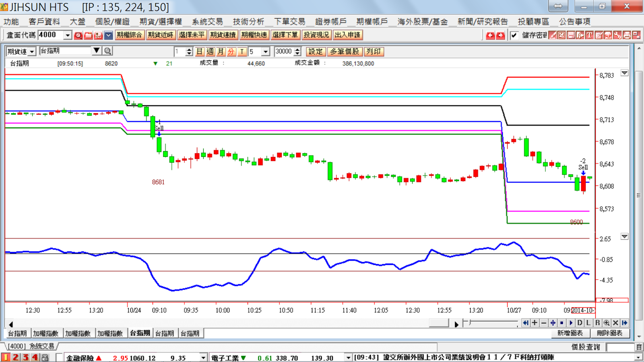644x362 pixels.
Task: Click the red floppy-disk save icon
Action: click(571, 35)
